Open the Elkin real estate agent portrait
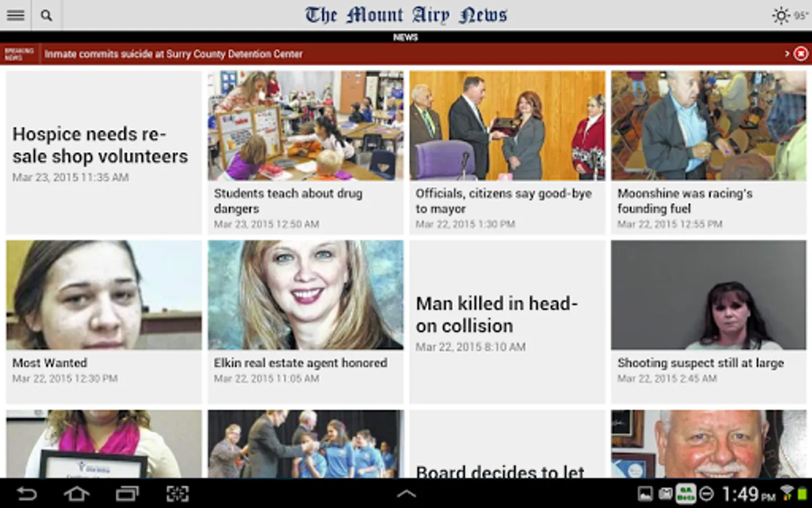This screenshot has width=812, height=508. 306,295
